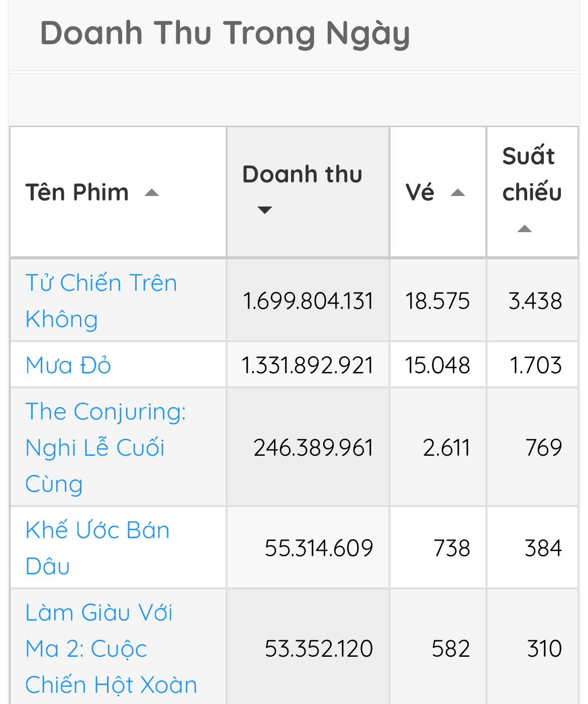Image resolution: width=588 pixels, height=704 pixels.
Task: Open Tử Chiến Trên Không movie page
Action: point(101,300)
